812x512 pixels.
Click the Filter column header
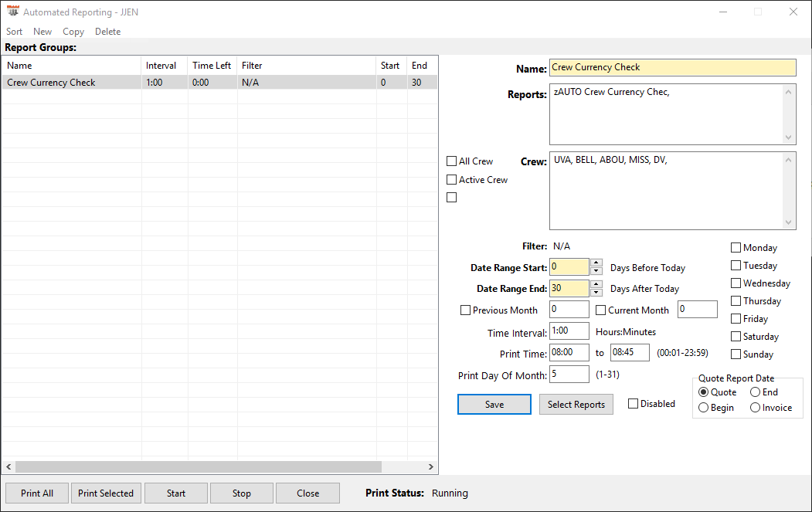(307, 66)
